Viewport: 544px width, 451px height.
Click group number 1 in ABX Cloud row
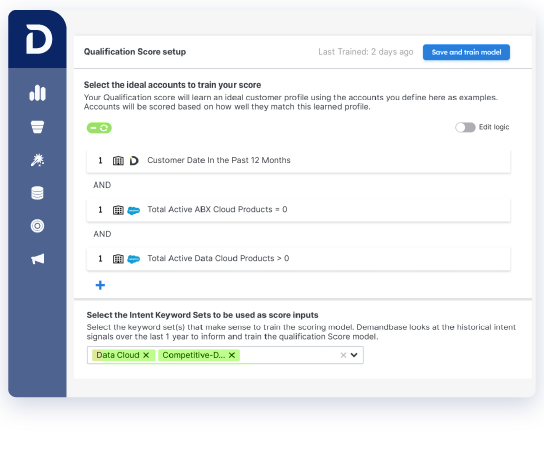(x=100, y=210)
